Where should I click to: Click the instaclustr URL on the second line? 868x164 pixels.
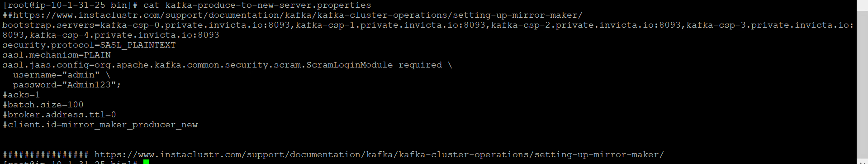tap(298, 15)
